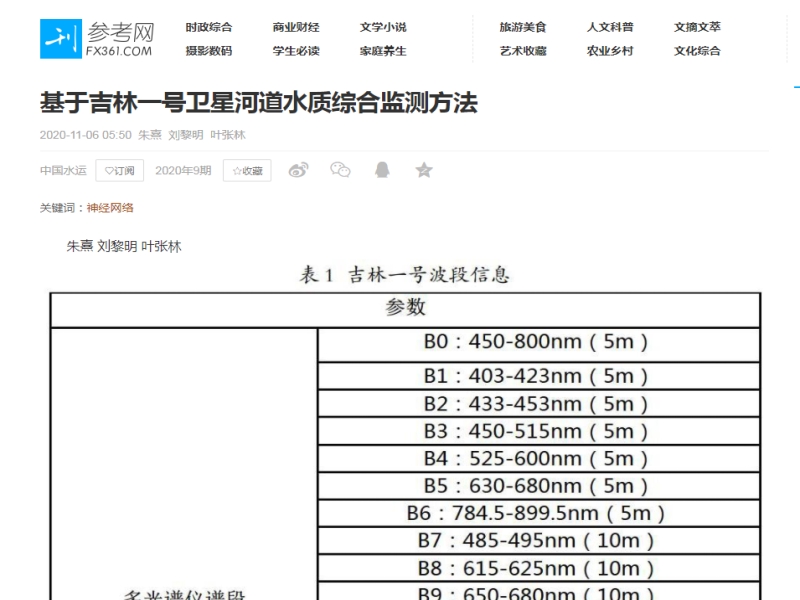This screenshot has height=600, width=800.
Task: Open the 时政综合 category
Action: pyautogui.click(x=208, y=27)
